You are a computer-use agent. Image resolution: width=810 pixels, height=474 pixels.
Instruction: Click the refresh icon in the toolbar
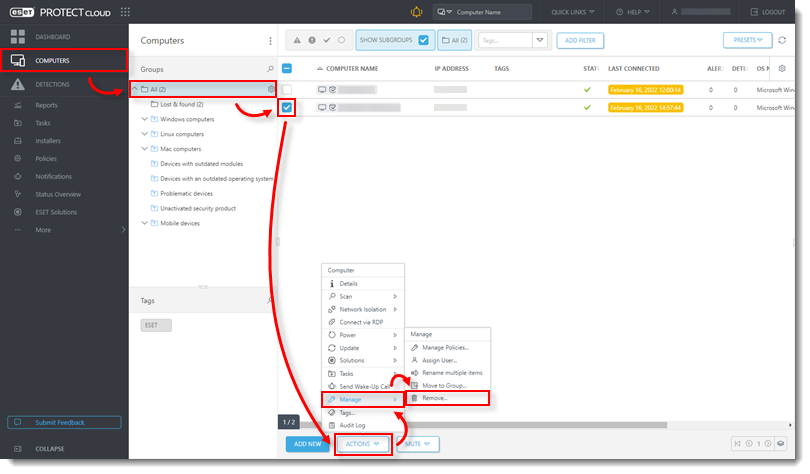click(781, 40)
